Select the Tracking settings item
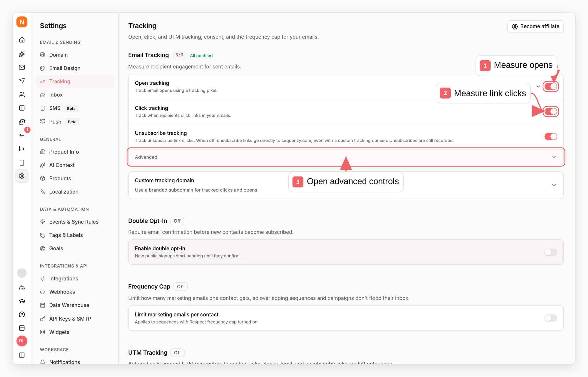Viewport: 588px width, 377px height. tap(75, 81)
